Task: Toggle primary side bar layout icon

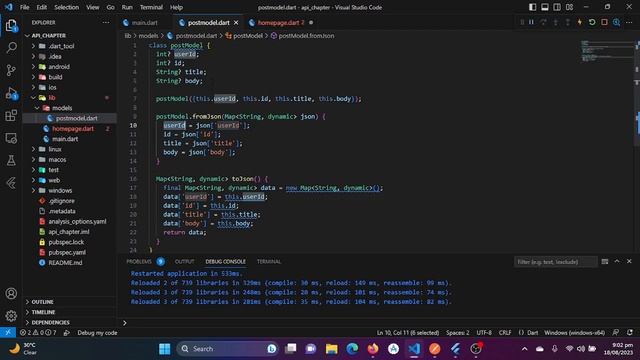Action: 532,7
